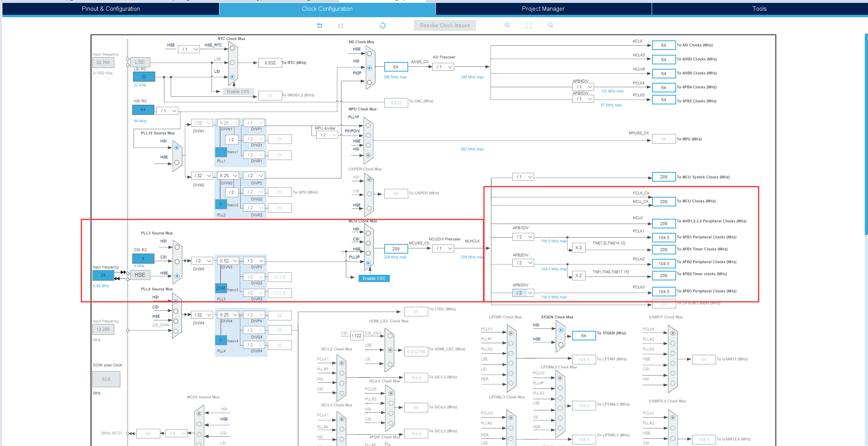868x446 pixels.
Task: Click the LSE oscillator block
Action: point(140,62)
